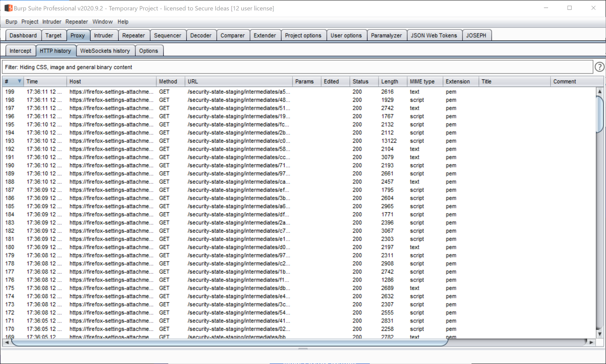This screenshot has width=606, height=364.
Task: Open the Intruder menu
Action: pos(52,22)
